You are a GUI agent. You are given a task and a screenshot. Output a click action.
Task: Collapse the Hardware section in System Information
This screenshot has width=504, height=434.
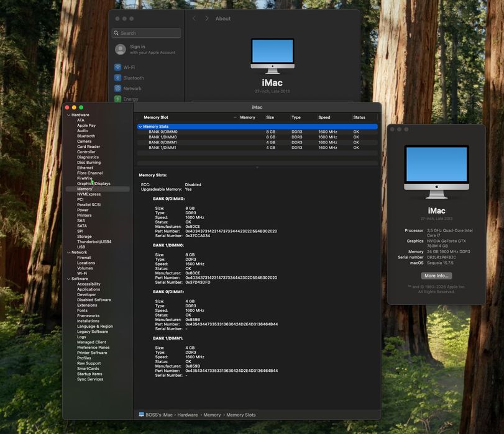point(68,115)
